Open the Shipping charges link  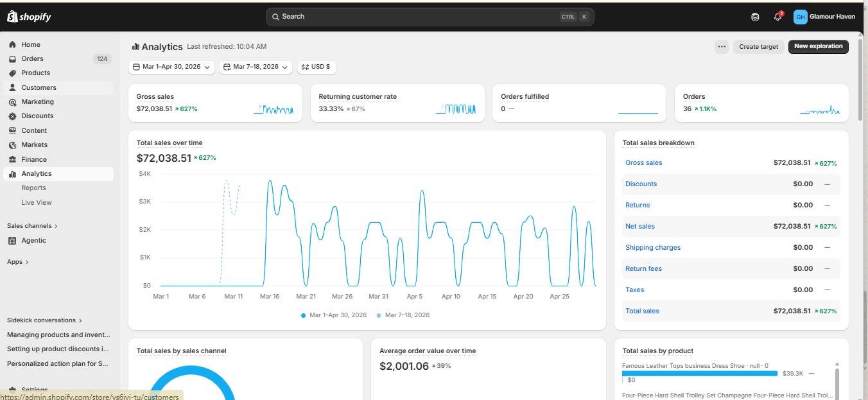pos(653,248)
